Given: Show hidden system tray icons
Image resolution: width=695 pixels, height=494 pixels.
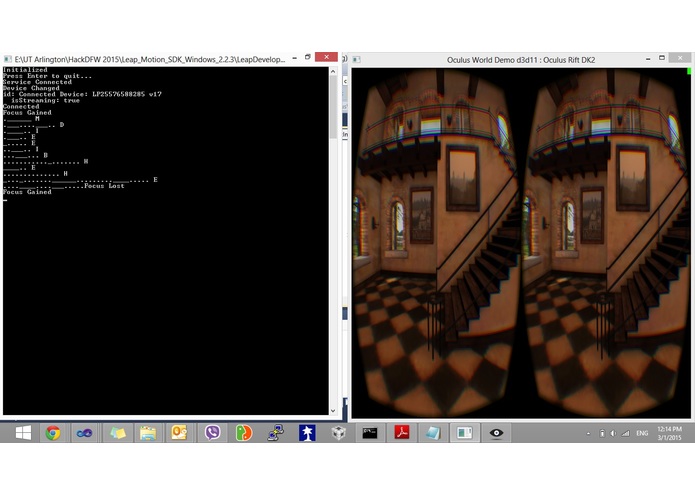Looking at the screenshot, I should click(588, 433).
